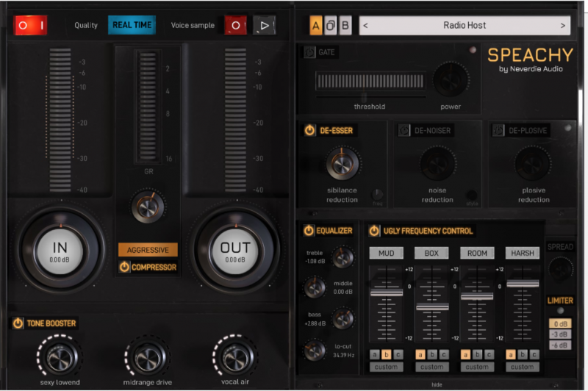The width and height of the screenshot is (588, 391).
Task: Click the plosive reduction knob
Action: 532,164
